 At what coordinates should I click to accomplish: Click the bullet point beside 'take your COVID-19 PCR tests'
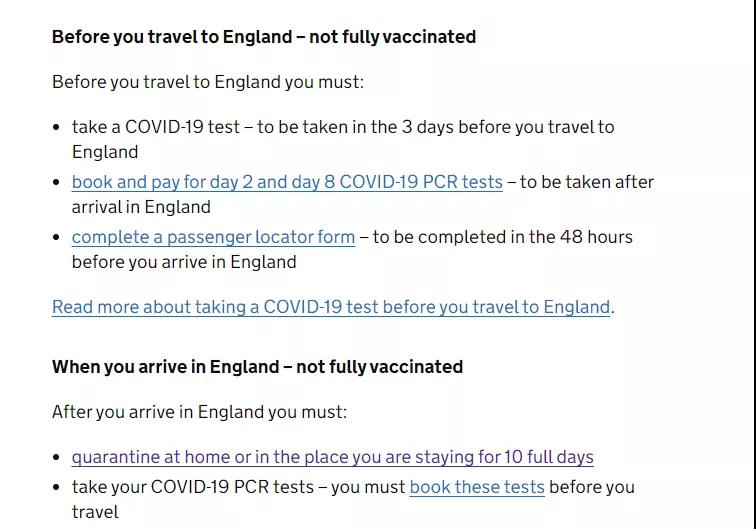click(x=57, y=488)
